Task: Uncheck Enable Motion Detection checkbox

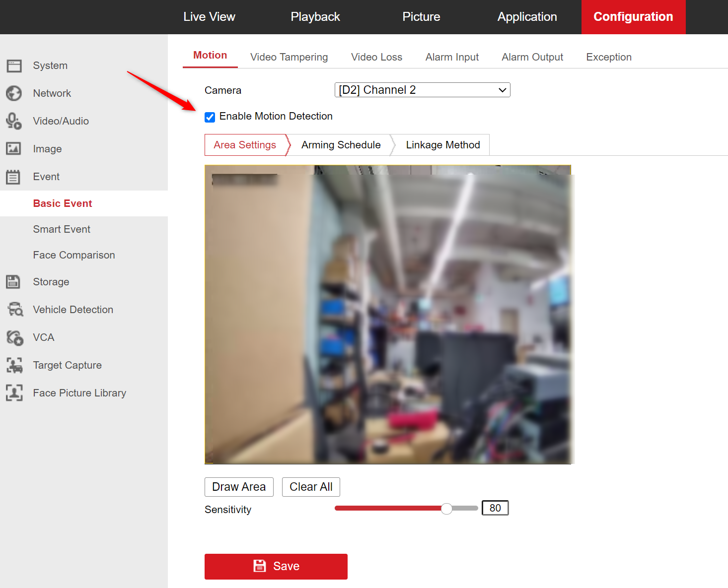Action: (210, 117)
